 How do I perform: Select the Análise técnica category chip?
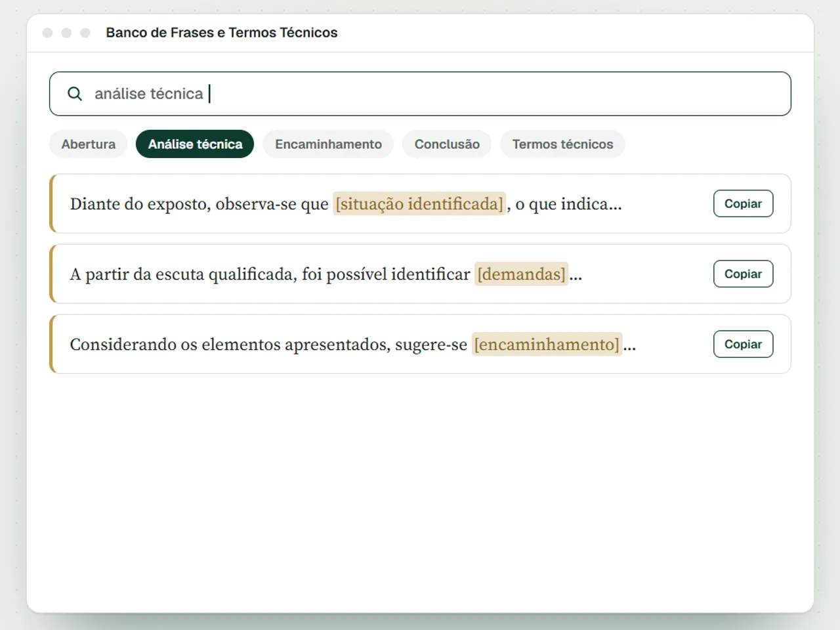(195, 144)
